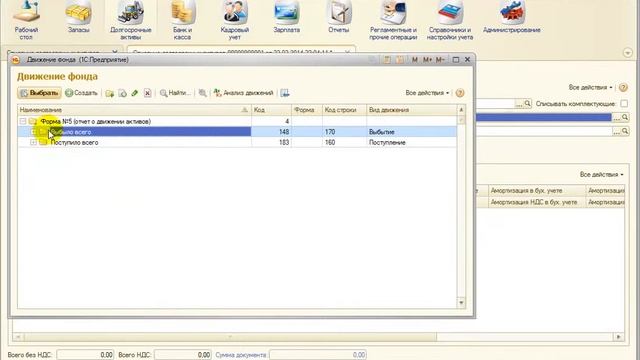
Task: Open the Запасы section
Action: pos(78,17)
